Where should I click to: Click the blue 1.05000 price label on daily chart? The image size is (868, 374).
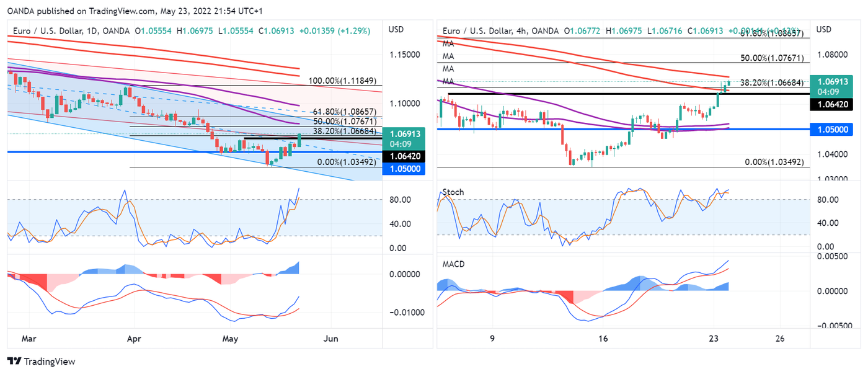[x=403, y=169]
